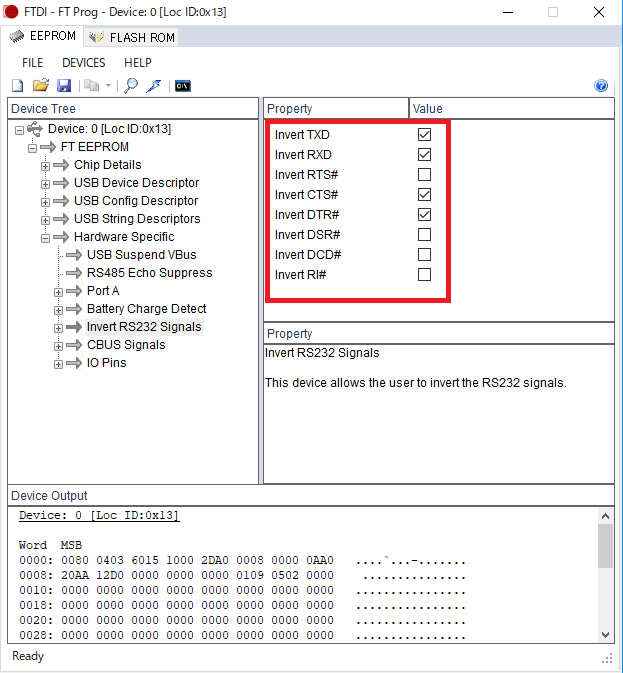Image resolution: width=623 pixels, height=673 pixels.
Task: Disable the Invert TXD checkbox
Action: coord(424,134)
